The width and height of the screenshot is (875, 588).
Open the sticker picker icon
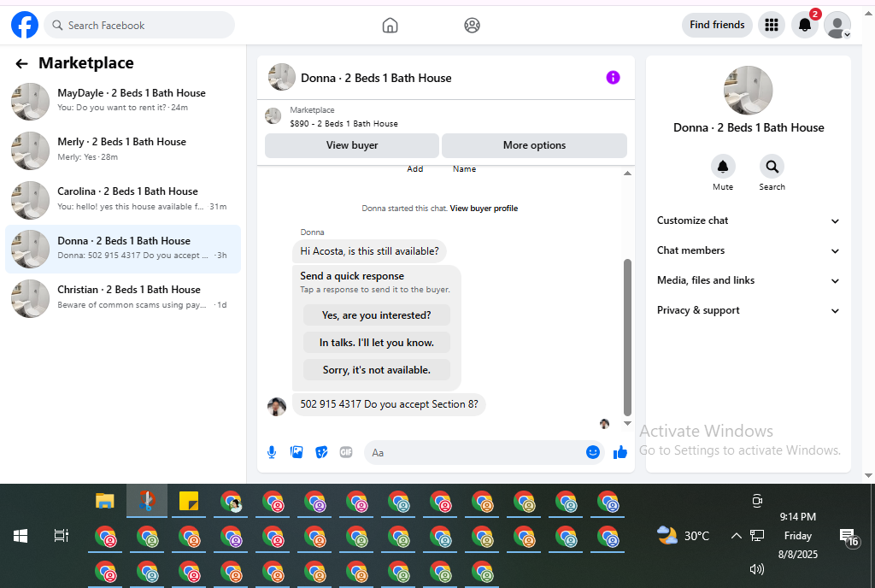pyautogui.click(x=321, y=452)
